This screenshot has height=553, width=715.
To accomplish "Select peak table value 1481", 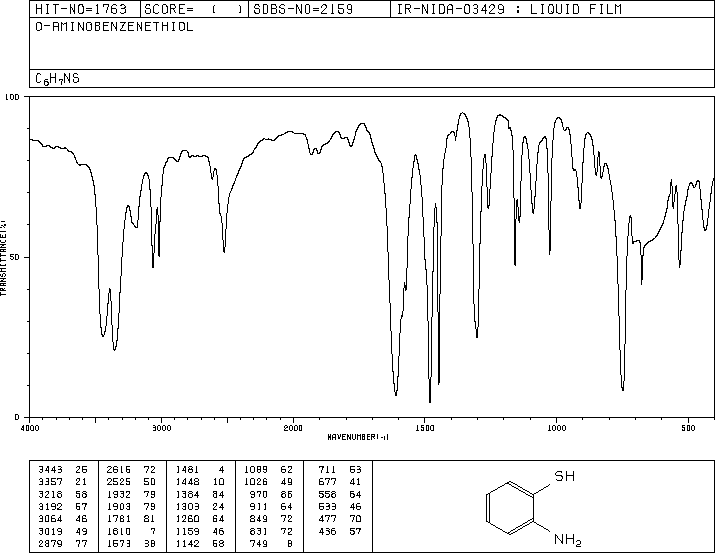I will [187, 470].
